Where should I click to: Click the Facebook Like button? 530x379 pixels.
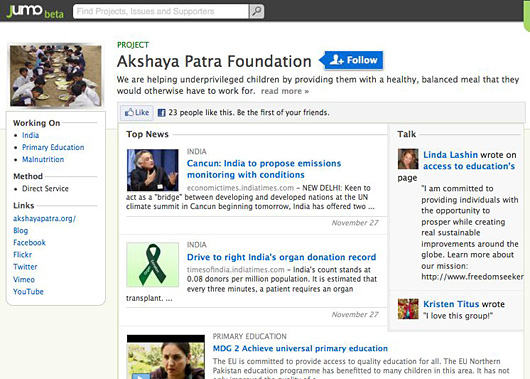[x=137, y=113]
